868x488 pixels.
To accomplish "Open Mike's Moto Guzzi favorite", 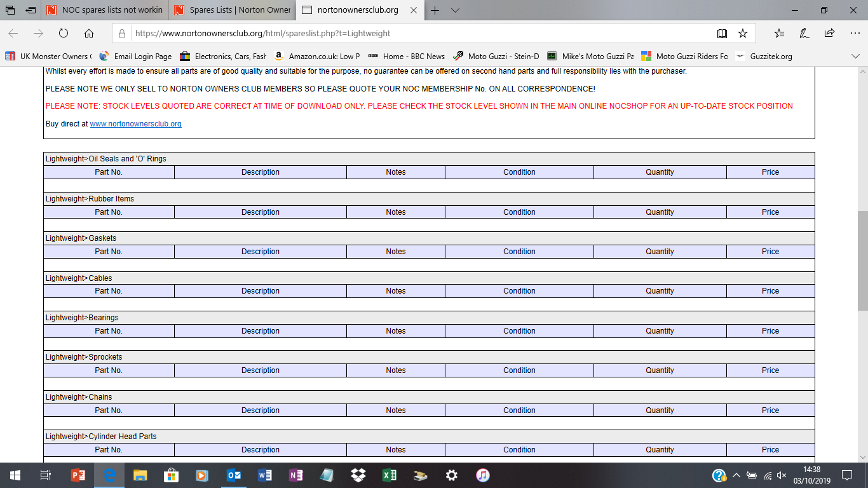I will click(590, 56).
